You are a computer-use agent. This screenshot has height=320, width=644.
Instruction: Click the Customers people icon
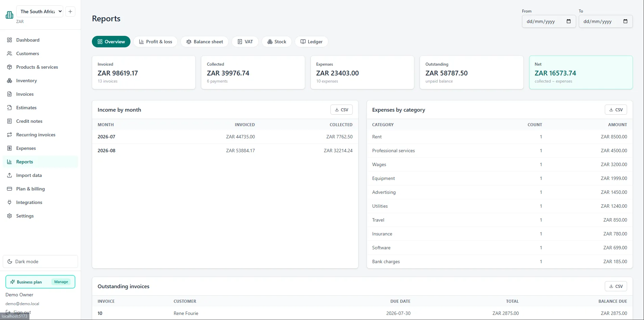point(9,53)
